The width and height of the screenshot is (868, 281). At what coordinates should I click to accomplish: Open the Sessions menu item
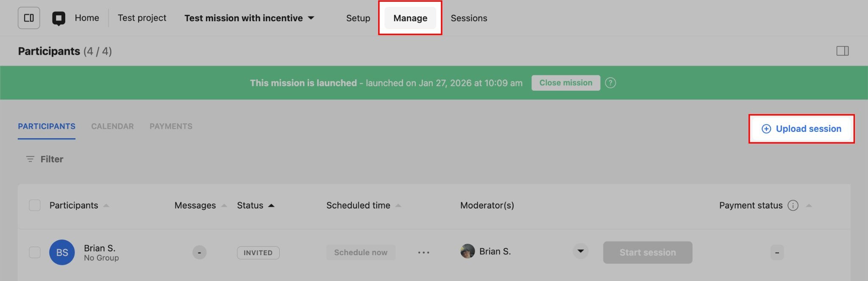pyautogui.click(x=469, y=18)
